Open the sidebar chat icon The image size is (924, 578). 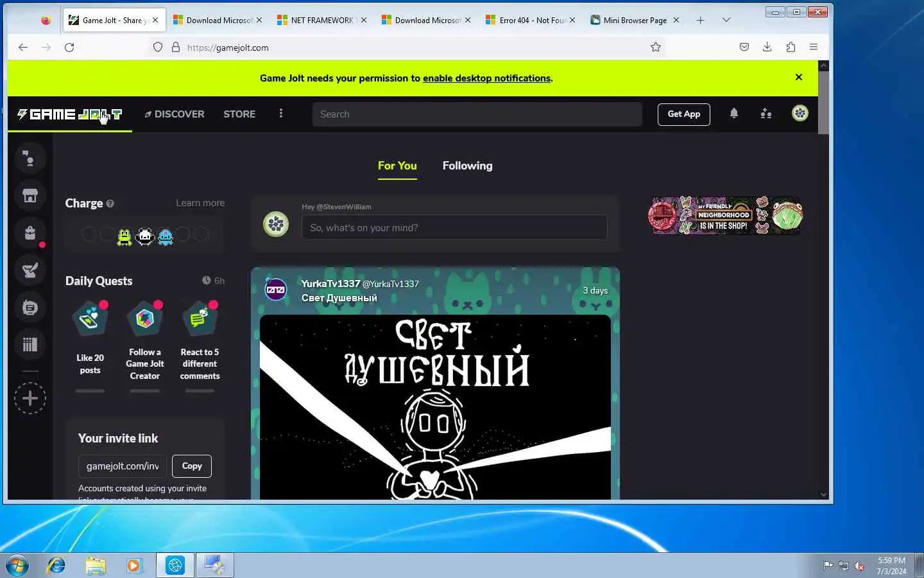pos(30,308)
